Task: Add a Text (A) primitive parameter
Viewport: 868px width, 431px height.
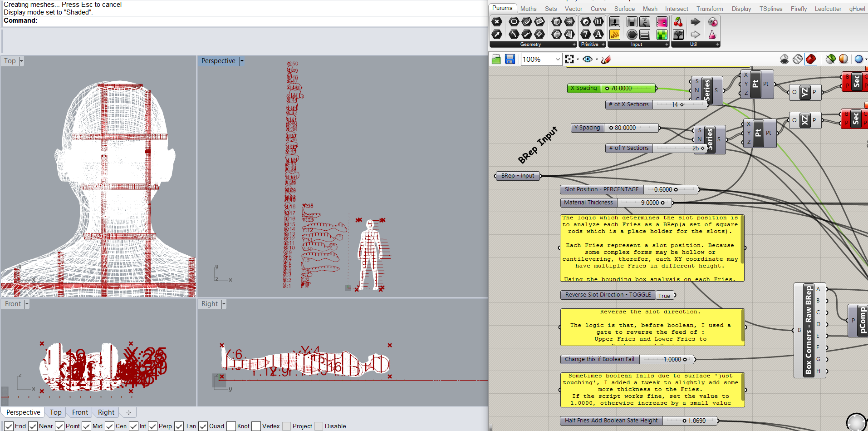Action: tap(598, 35)
